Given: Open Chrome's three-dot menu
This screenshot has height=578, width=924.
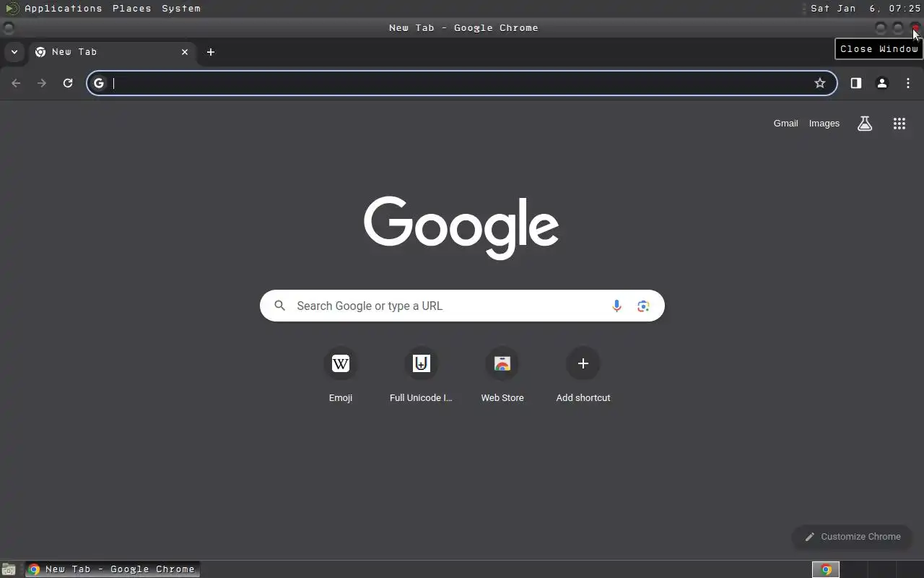Looking at the screenshot, I should point(908,83).
